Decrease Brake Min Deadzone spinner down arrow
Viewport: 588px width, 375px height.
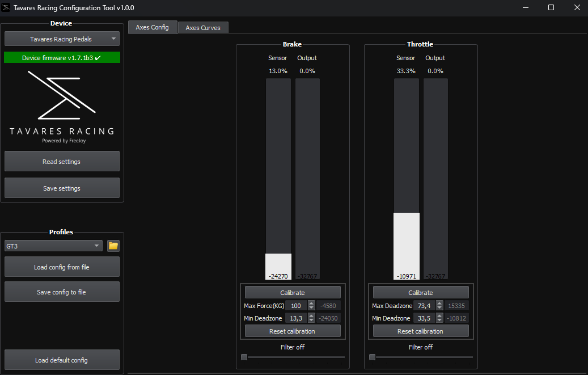pos(311,321)
